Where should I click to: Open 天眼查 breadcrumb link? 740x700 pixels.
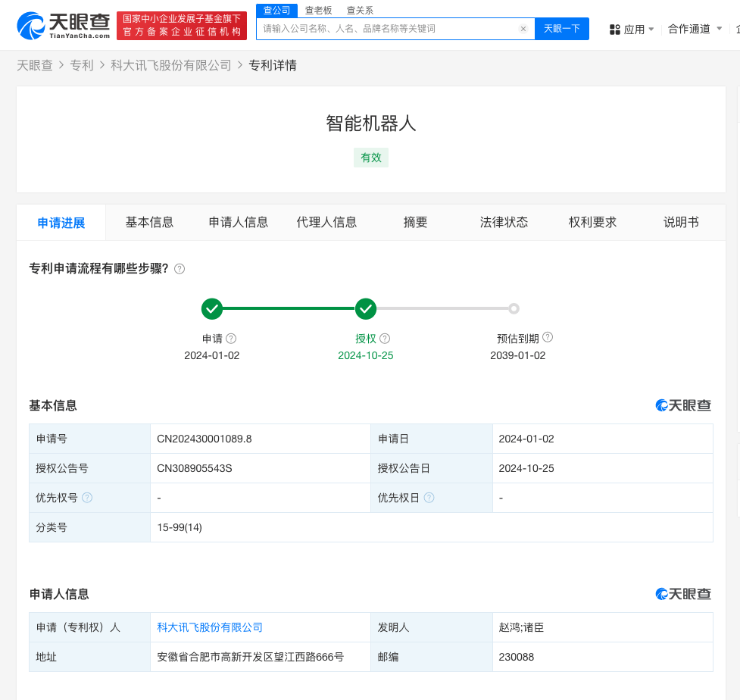35,66
